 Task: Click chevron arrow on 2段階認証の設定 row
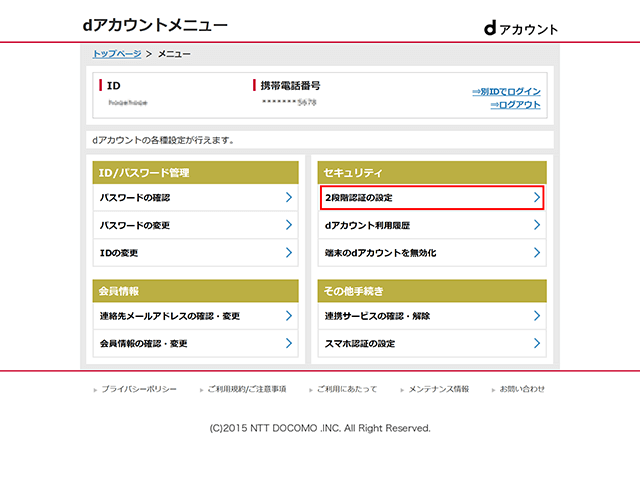[537, 198]
